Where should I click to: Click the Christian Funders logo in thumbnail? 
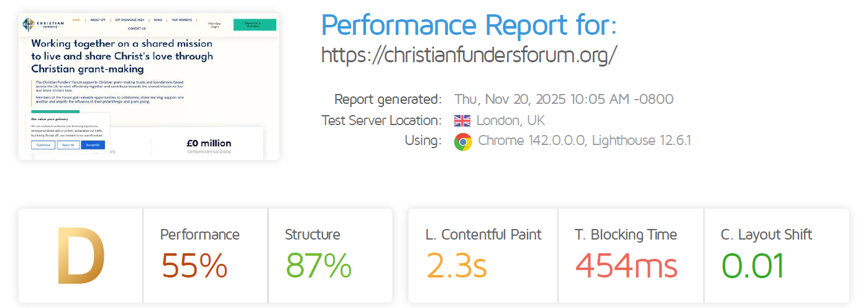[43, 24]
